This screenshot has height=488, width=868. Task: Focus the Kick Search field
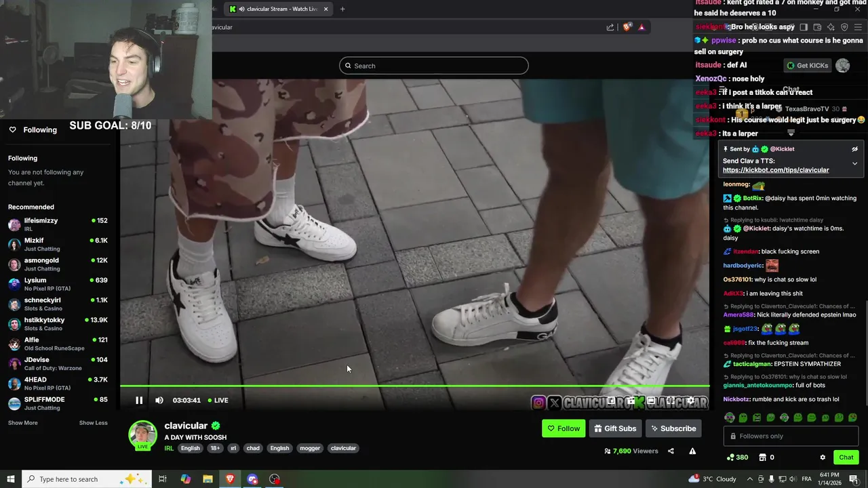[x=434, y=66]
